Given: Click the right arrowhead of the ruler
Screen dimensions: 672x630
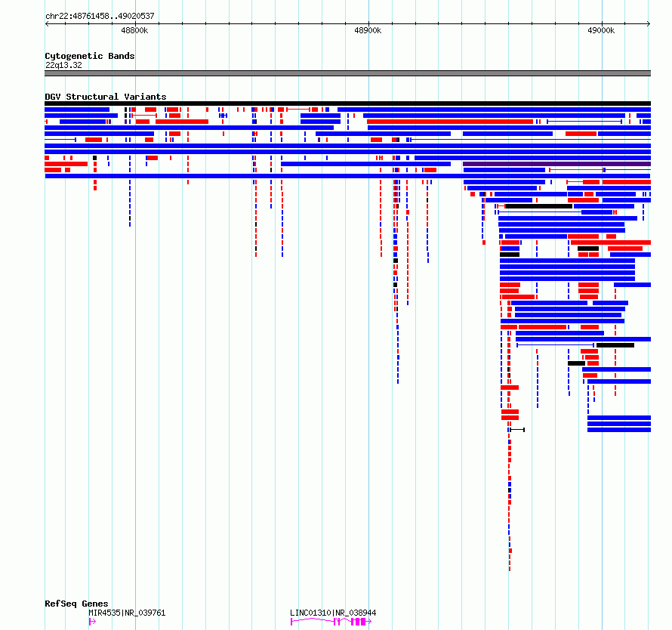Looking at the screenshot, I should (x=649, y=23).
